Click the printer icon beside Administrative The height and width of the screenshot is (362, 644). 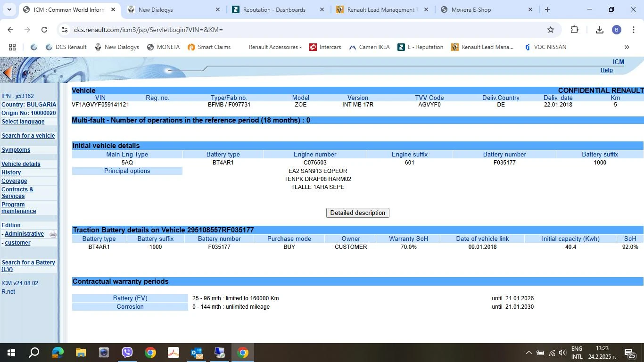53,234
